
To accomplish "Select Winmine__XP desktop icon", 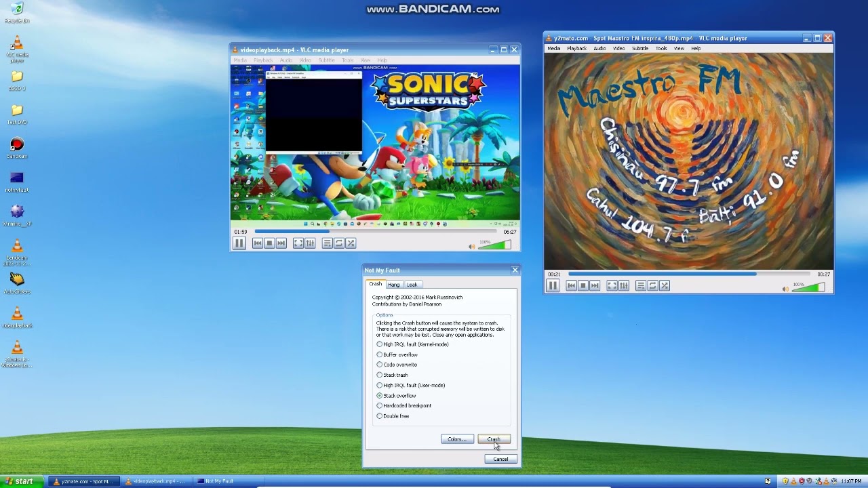I will [17, 216].
